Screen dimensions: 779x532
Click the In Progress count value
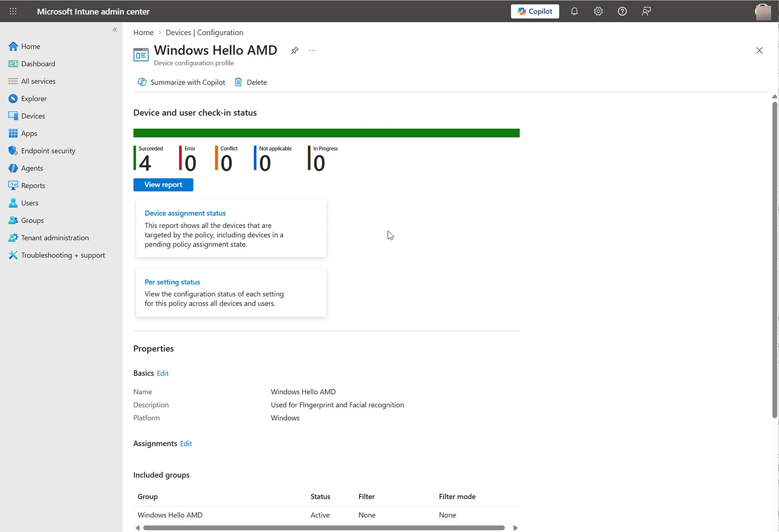coord(319,163)
